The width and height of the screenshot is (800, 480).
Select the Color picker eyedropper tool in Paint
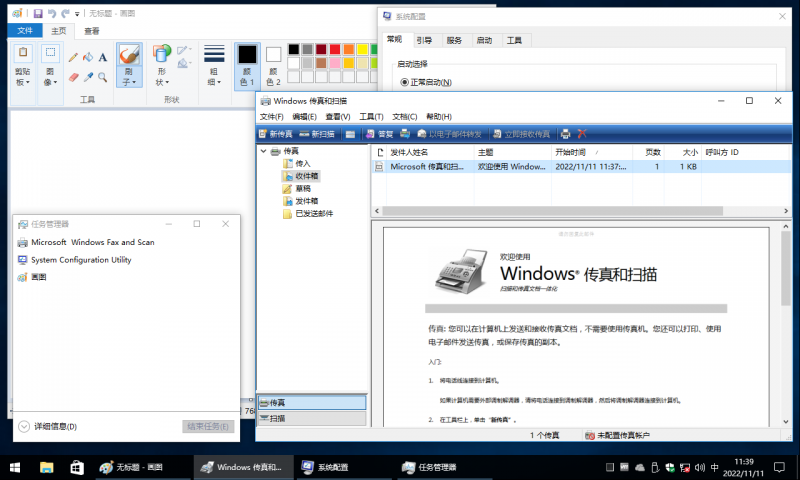coord(88,78)
